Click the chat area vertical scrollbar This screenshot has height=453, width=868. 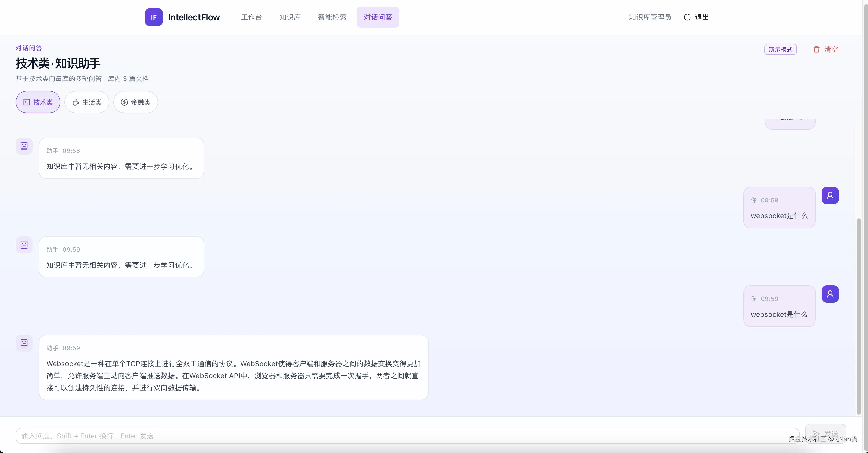point(859,316)
